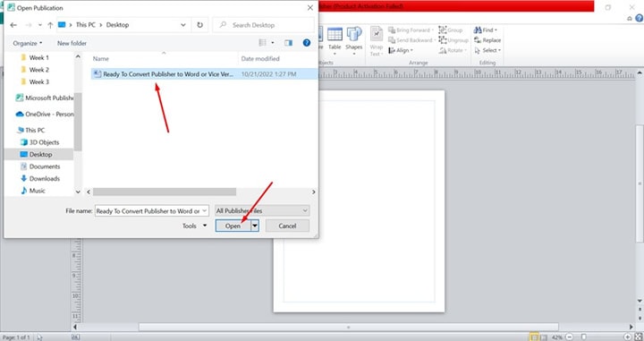Click Publisher horizontal scrollbar

point(348,327)
